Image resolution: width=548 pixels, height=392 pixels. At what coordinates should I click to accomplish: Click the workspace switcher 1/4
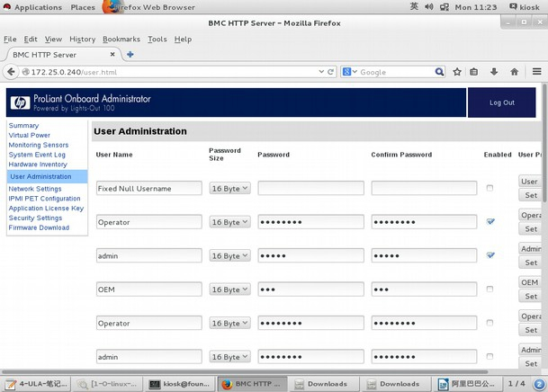(x=517, y=384)
